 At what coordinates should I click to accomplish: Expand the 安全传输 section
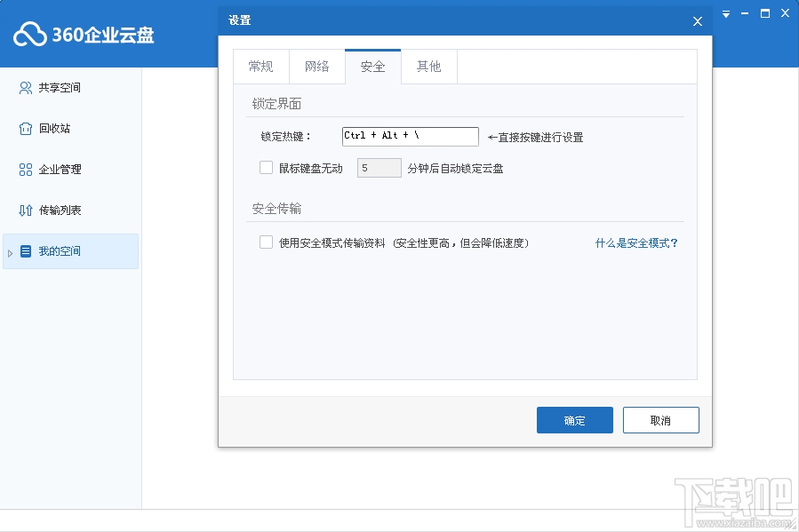click(278, 208)
